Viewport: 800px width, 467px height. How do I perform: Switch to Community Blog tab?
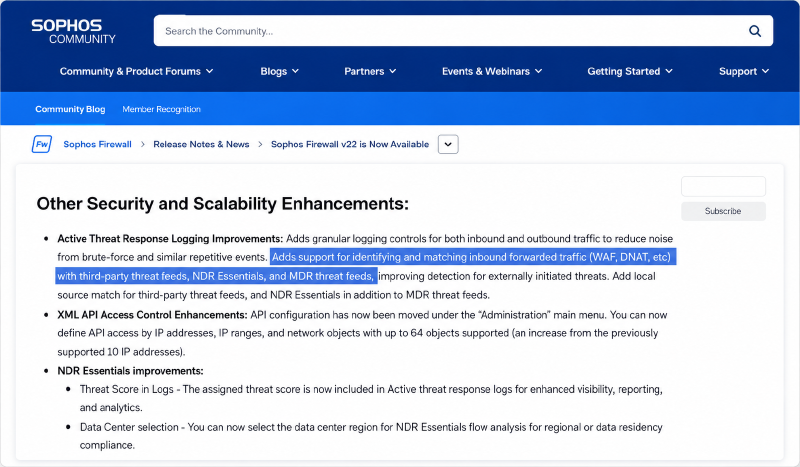coord(70,109)
